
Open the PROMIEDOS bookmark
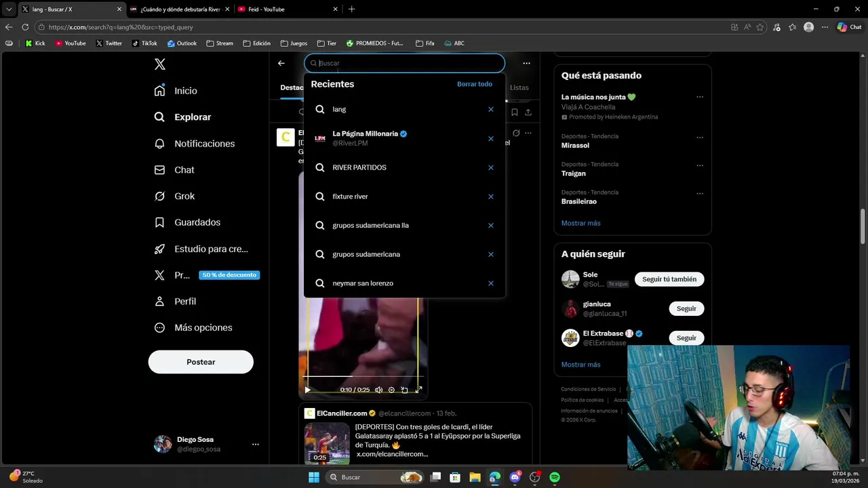click(x=374, y=43)
